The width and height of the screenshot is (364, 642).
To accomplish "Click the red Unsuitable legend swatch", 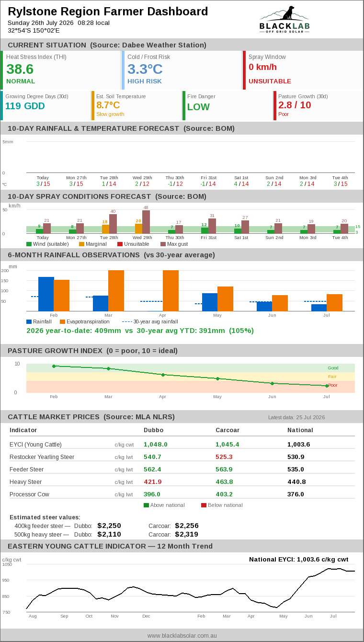I will tap(120, 244).
